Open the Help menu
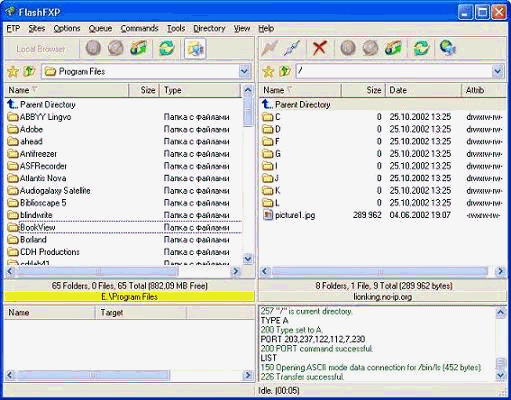This screenshot has height=400, width=511. (266, 29)
